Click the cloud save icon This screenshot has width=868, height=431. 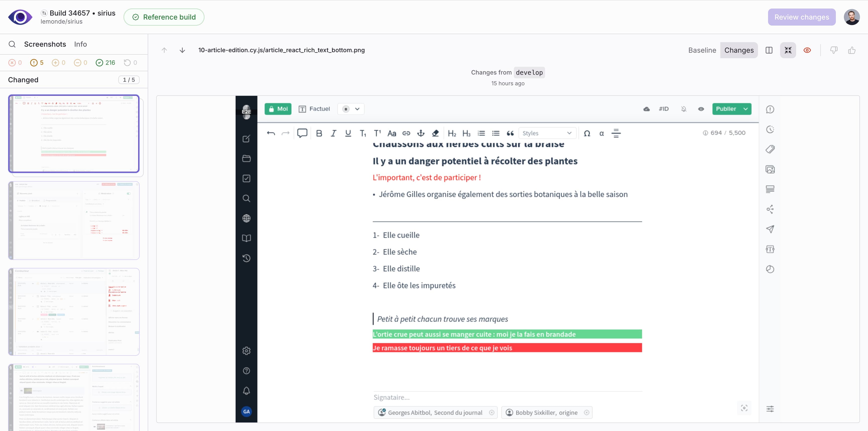(646, 109)
